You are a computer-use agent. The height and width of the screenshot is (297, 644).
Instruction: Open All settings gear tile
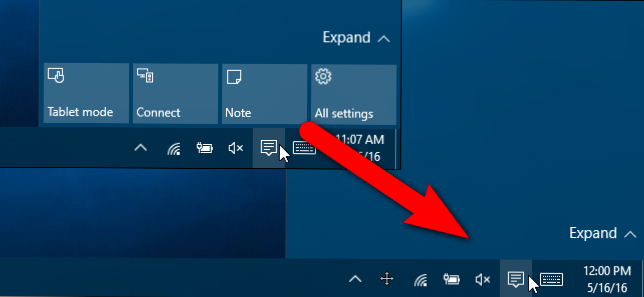click(x=353, y=94)
